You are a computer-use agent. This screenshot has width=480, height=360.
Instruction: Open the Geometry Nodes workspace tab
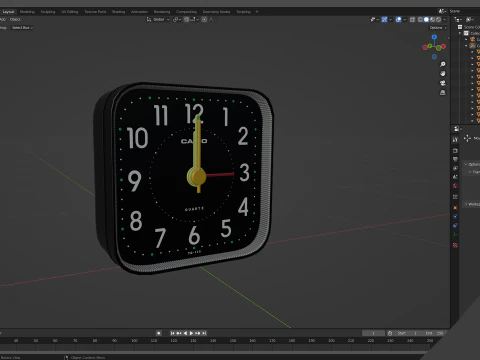pyautogui.click(x=216, y=12)
